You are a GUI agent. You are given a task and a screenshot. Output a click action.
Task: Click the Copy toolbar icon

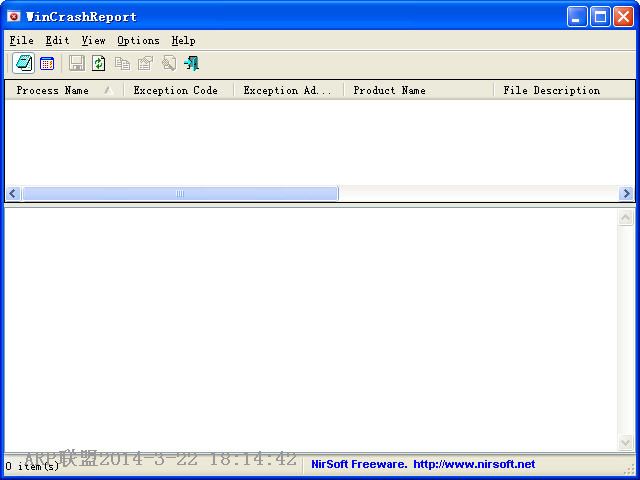tap(122, 63)
